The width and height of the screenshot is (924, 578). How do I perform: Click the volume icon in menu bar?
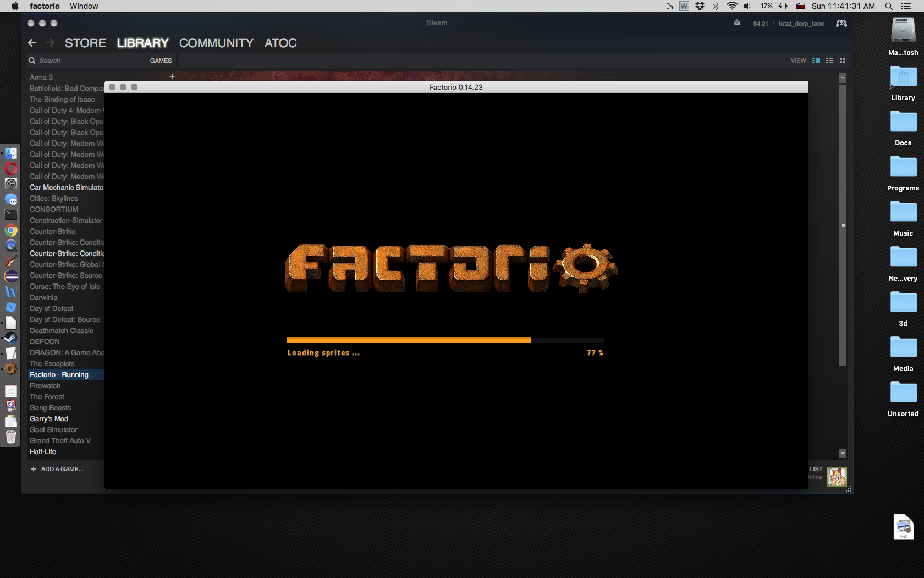pyautogui.click(x=747, y=6)
